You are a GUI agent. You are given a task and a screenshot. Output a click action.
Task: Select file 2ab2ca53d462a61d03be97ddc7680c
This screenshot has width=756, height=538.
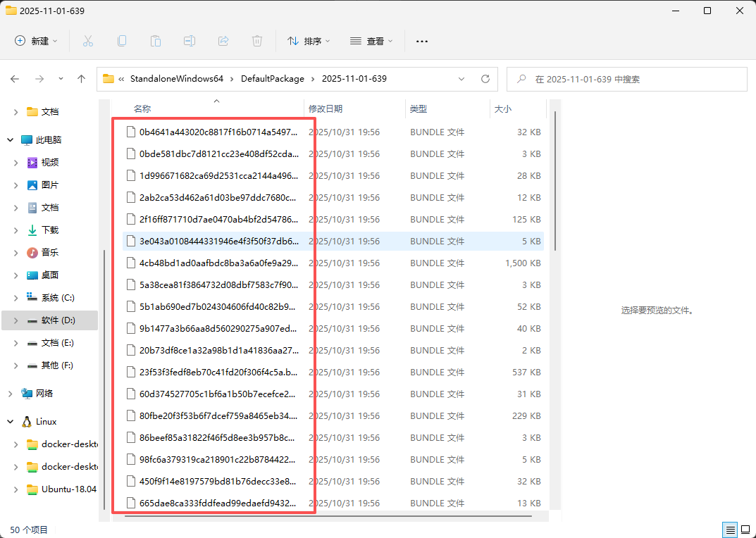(333, 198)
